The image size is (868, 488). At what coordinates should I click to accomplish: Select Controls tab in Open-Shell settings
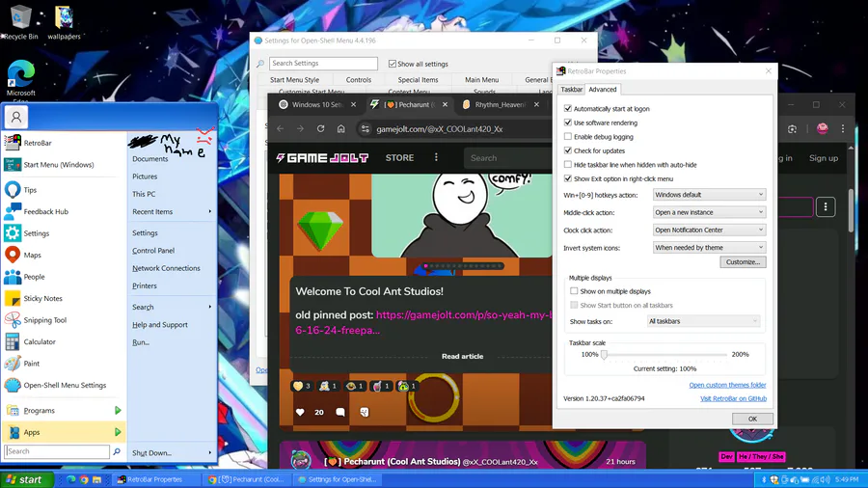[359, 80]
